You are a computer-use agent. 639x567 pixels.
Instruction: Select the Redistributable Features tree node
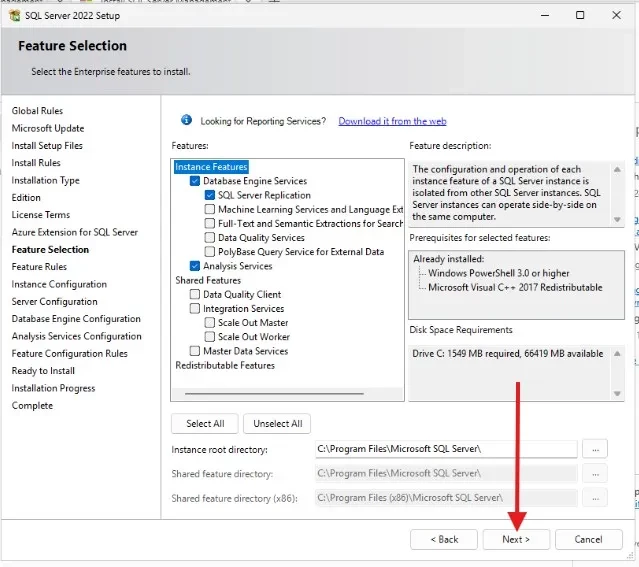point(225,365)
